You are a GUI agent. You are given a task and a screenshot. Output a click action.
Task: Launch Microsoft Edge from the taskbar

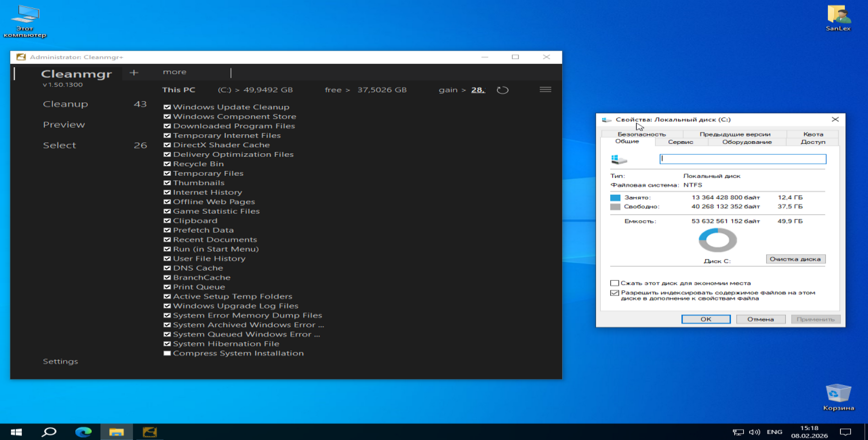83,432
